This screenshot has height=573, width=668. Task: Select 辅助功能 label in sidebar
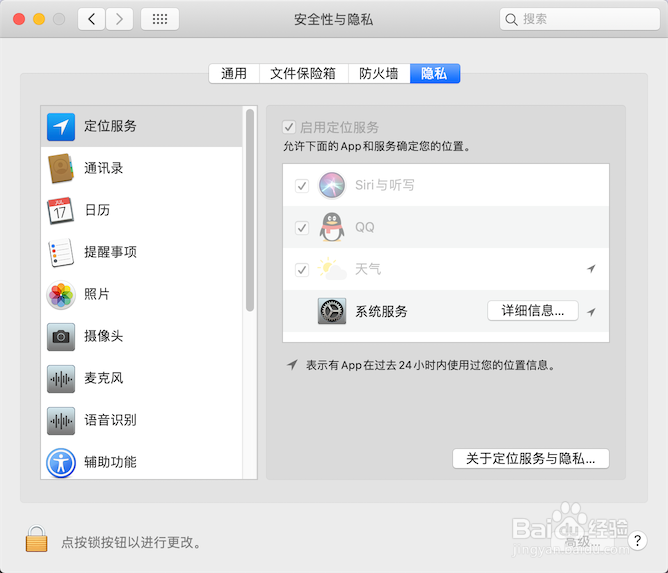pyautogui.click(x=110, y=462)
